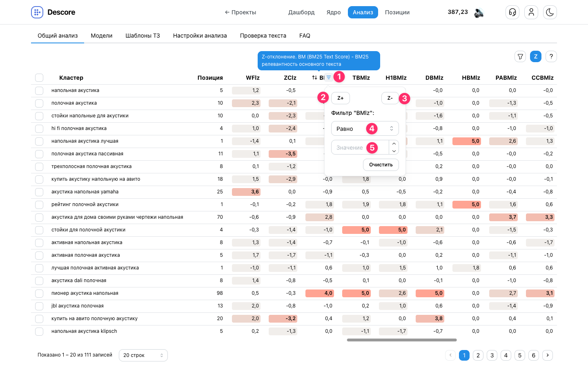The height and width of the screenshot is (368, 588).
Task: Open the FAQ tab
Action: (x=305, y=36)
